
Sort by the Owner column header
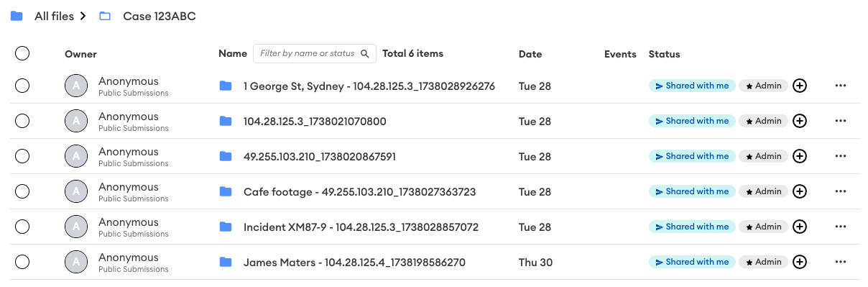[80, 54]
